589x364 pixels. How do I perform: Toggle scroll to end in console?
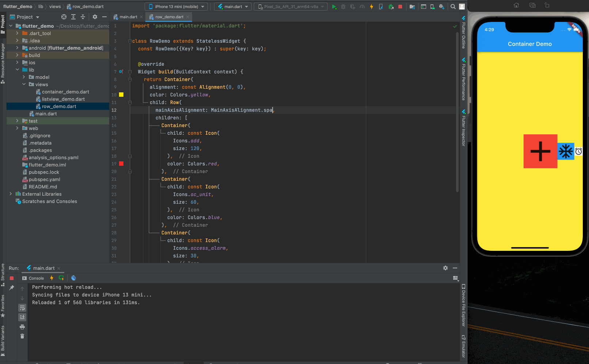click(22, 317)
